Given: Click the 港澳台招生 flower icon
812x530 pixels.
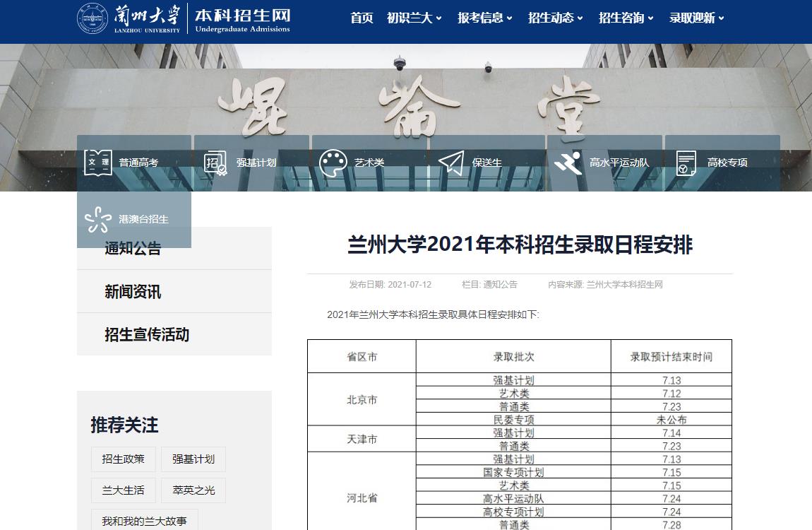Looking at the screenshot, I should [97, 219].
